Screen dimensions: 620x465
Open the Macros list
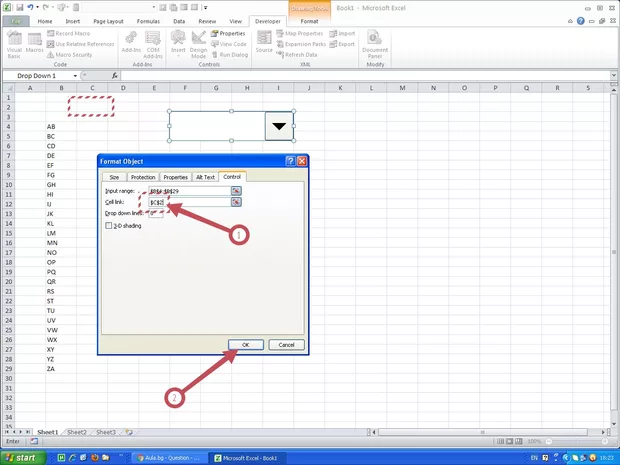tap(34, 43)
